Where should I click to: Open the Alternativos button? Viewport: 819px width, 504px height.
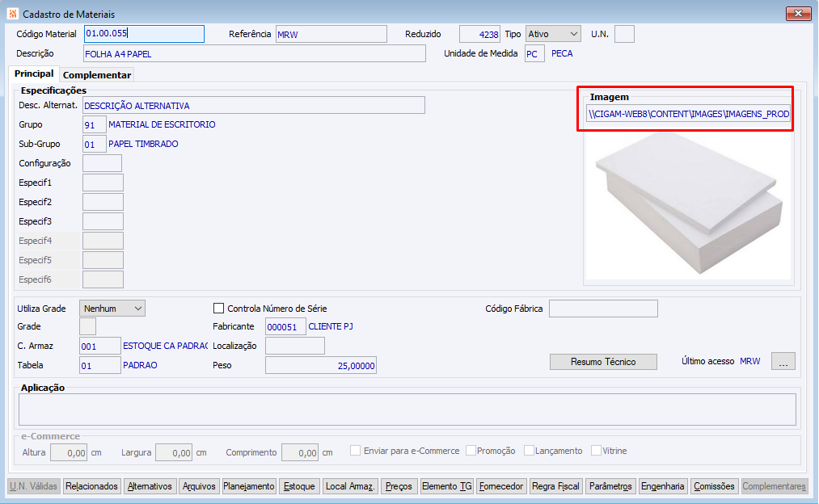[x=150, y=486]
